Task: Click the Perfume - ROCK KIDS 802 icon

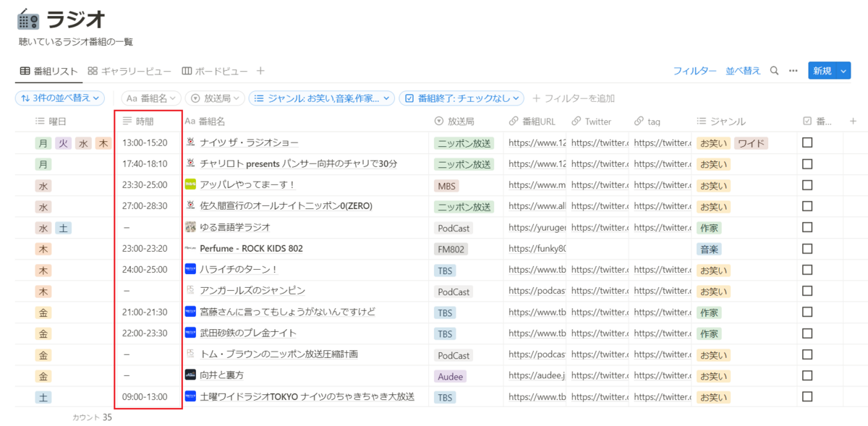Action: [x=190, y=248]
